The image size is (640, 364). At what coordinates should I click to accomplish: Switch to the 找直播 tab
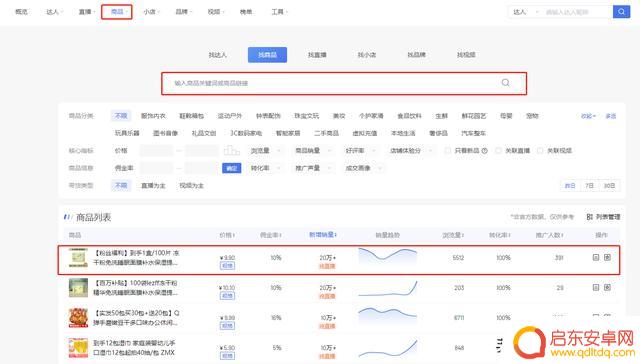pos(317,55)
